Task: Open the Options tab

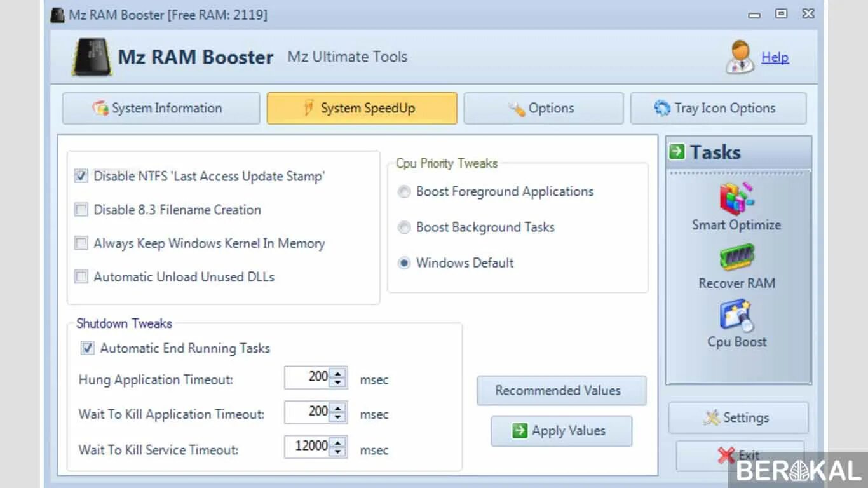Action: click(x=543, y=108)
